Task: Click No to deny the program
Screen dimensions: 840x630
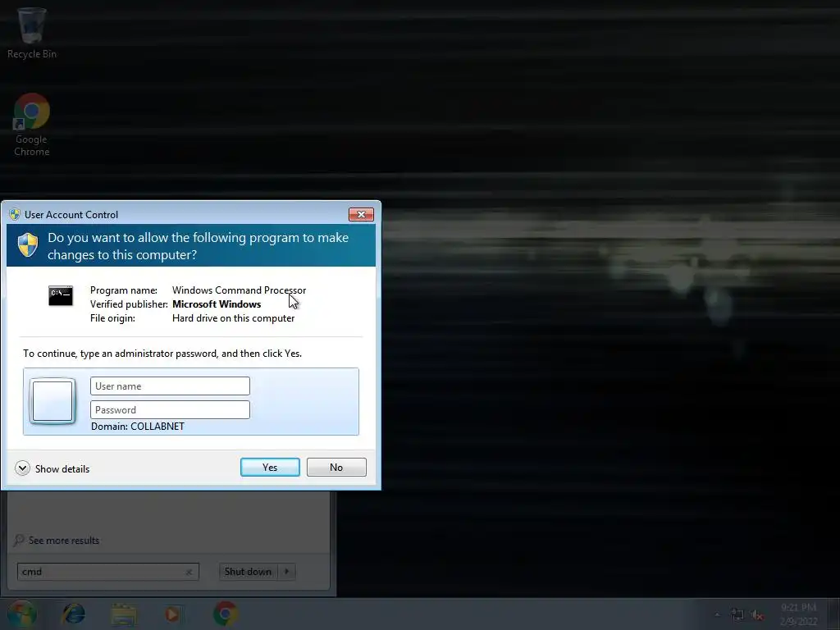Action: coord(336,467)
